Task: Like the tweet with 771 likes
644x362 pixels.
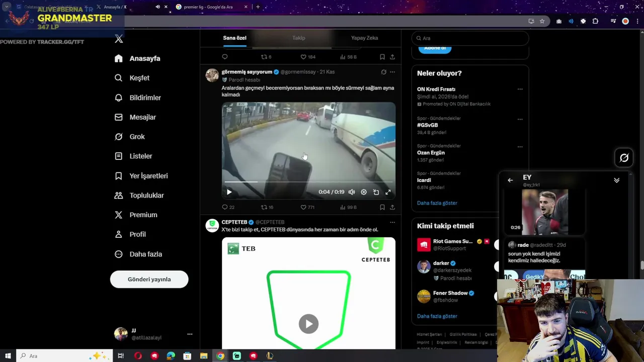Action: 307,207
